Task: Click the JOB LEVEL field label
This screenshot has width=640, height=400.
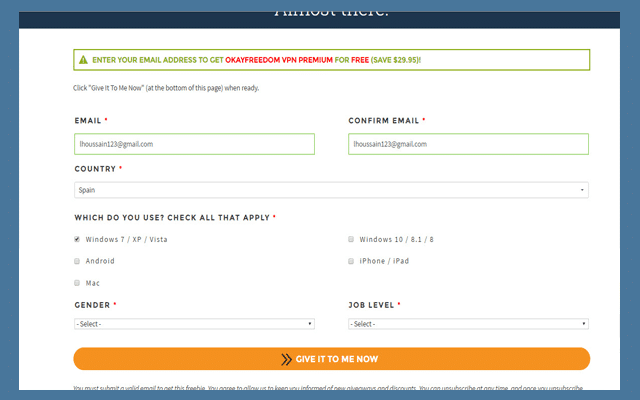Action: [370, 305]
